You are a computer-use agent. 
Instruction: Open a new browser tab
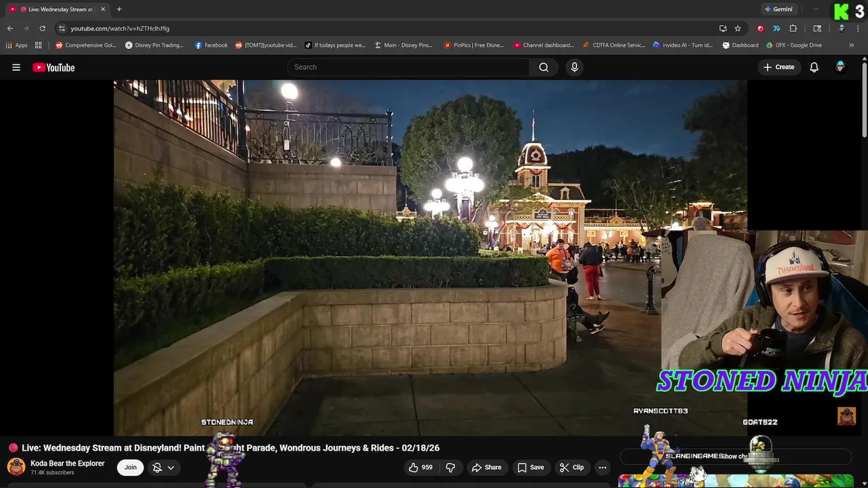coord(119,9)
